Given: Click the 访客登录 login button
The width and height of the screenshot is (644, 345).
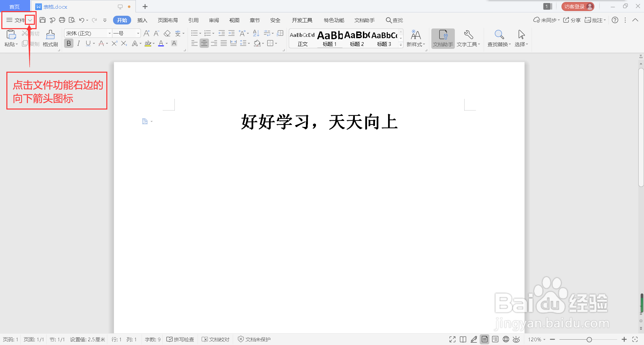Looking at the screenshot, I should (578, 6).
